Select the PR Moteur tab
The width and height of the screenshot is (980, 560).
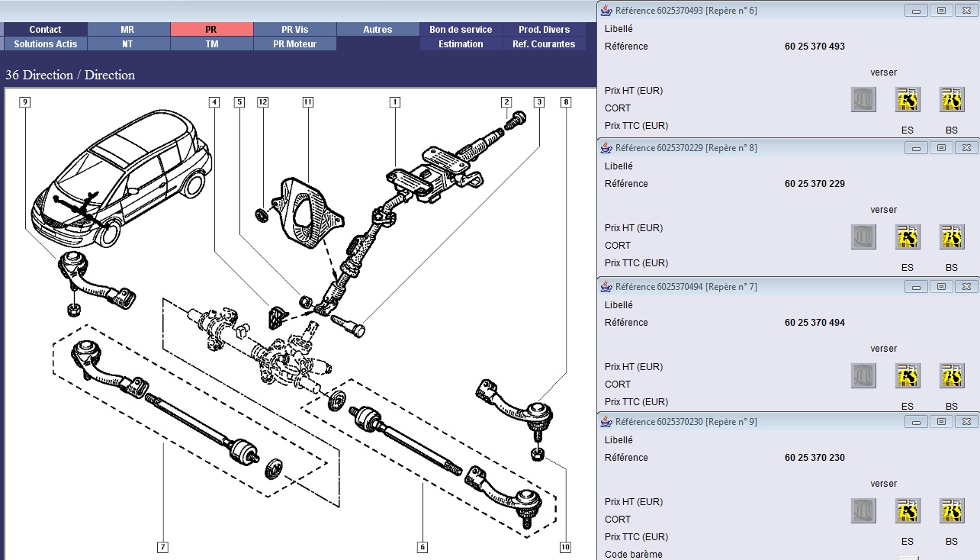click(x=294, y=44)
